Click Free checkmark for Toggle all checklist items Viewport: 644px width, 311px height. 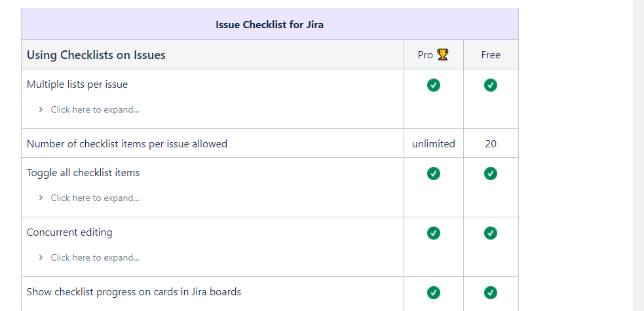click(x=491, y=174)
